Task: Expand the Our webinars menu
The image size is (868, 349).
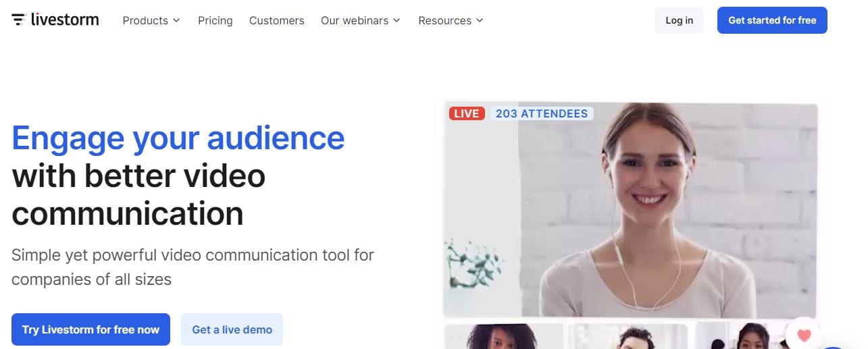Action: [x=361, y=20]
